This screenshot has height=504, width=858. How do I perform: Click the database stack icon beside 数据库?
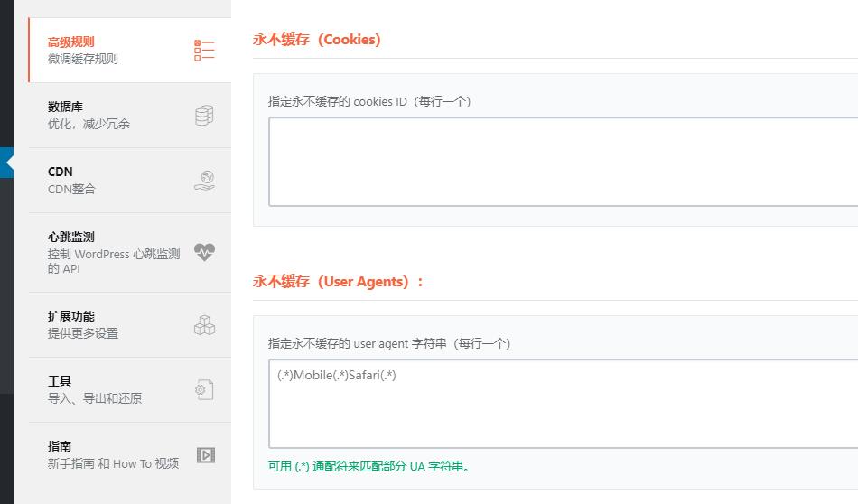click(x=204, y=116)
